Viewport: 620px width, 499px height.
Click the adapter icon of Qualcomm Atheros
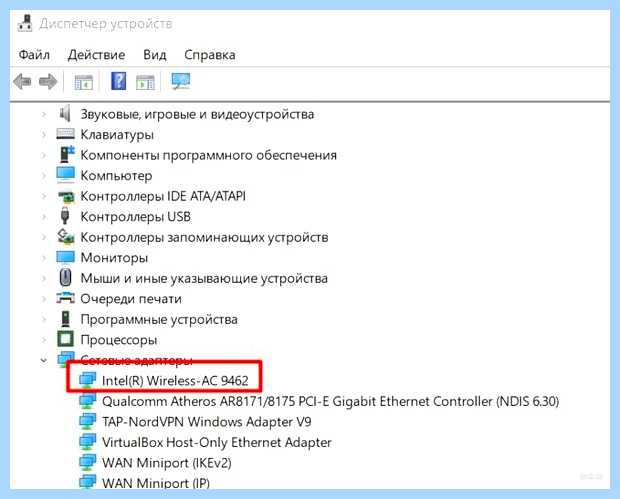click(x=87, y=401)
